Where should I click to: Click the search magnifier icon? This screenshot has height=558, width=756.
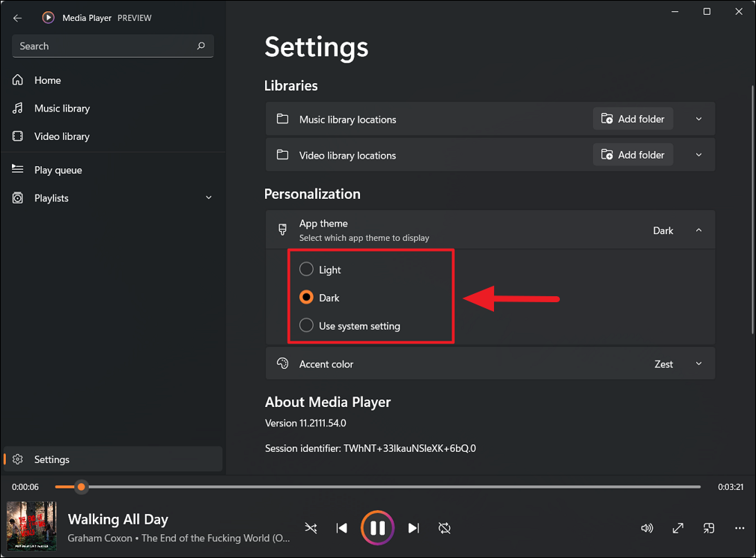[201, 46]
